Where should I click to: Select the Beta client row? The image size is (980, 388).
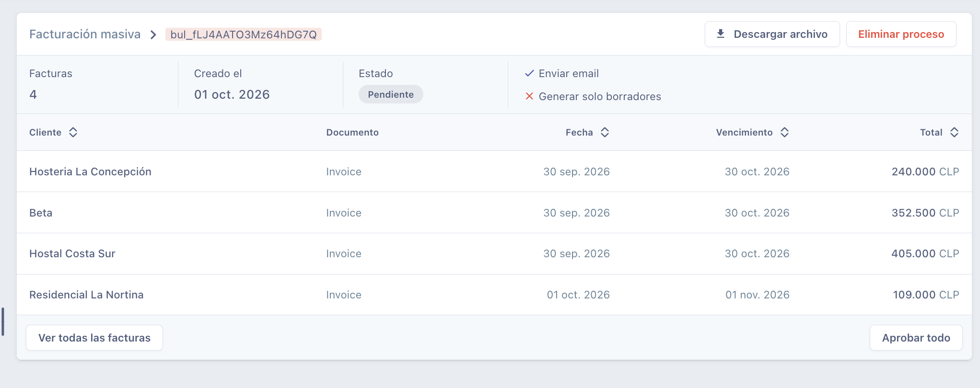pos(494,213)
